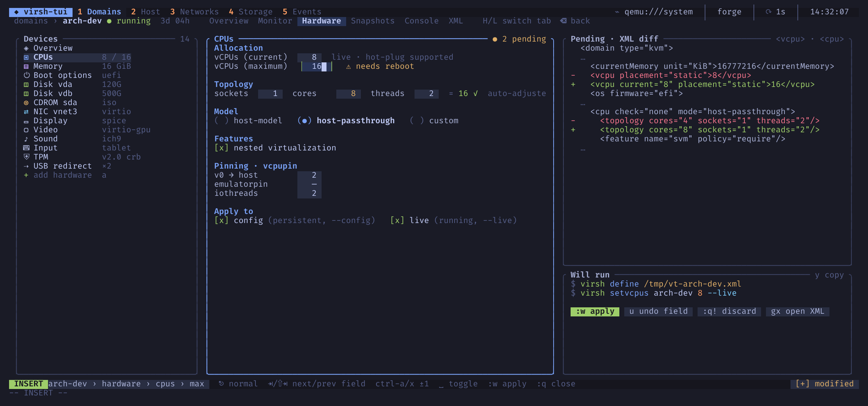Click the :w apply button

(595, 311)
